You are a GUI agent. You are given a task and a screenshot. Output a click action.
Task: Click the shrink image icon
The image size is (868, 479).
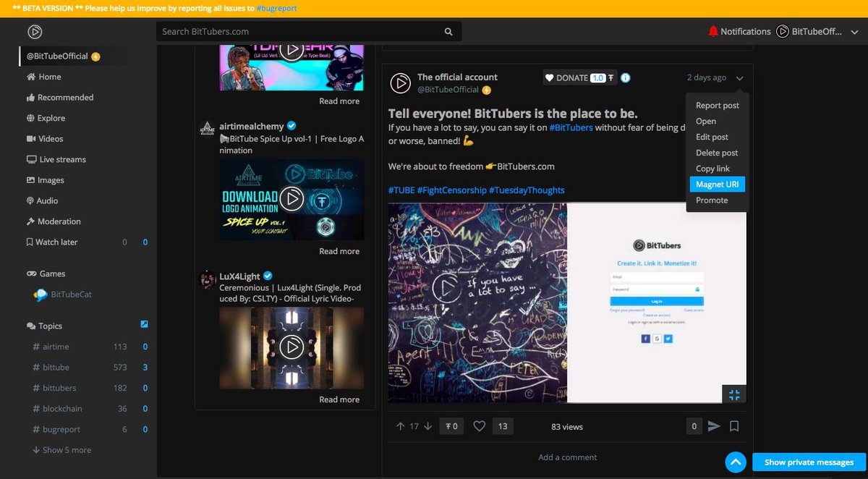[734, 394]
